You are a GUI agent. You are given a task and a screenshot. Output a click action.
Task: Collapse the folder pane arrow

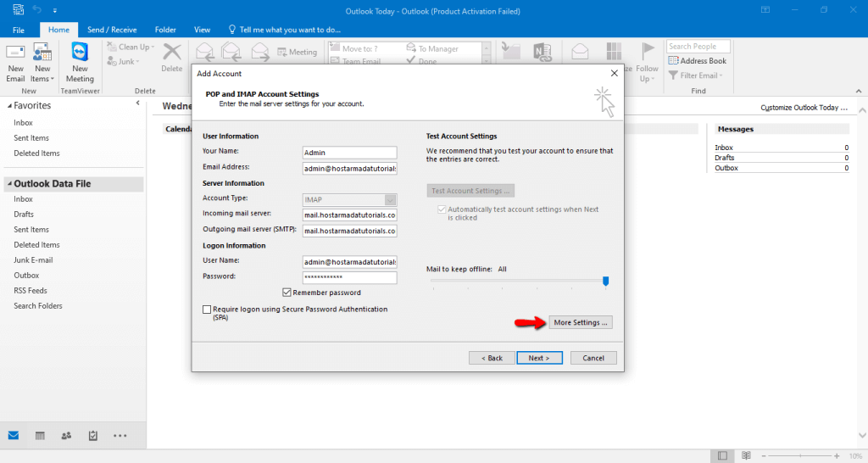click(138, 103)
